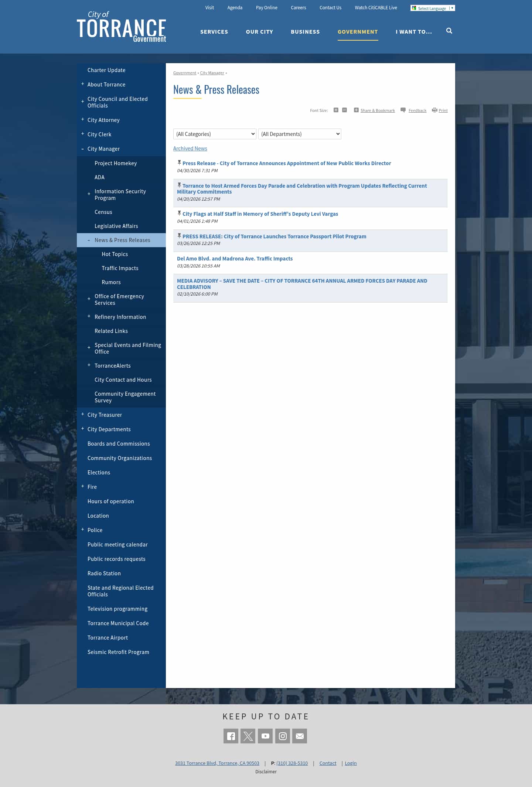This screenshot has height=787, width=532.
Task: Select Boards and Commissions in sidebar
Action: (x=119, y=444)
